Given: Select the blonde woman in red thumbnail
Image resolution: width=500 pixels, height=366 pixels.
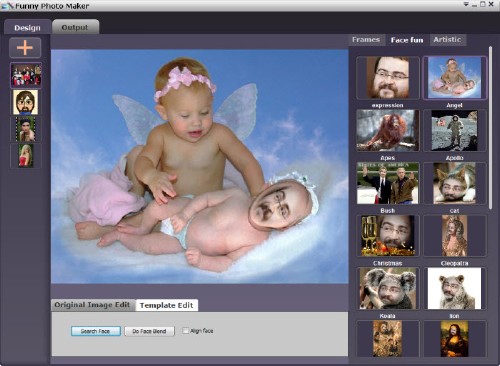Looking at the screenshot, I should point(26,156).
